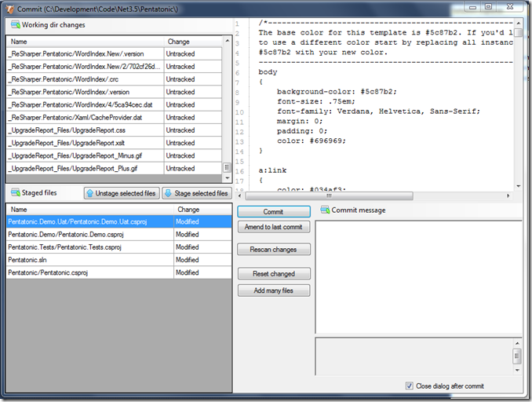Click the Commit button

(274, 211)
